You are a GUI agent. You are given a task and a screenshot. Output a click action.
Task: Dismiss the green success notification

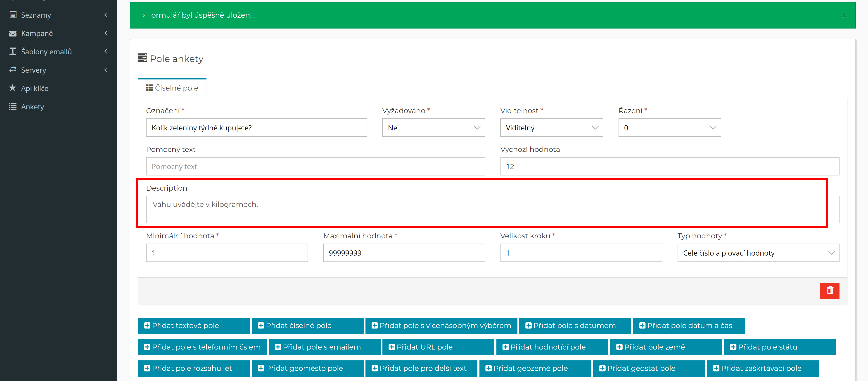[x=844, y=16]
